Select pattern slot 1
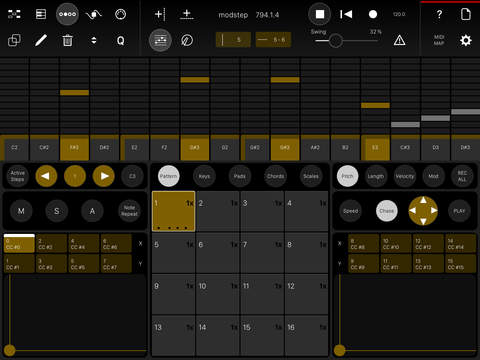The height and width of the screenshot is (360, 480). [x=173, y=211]
